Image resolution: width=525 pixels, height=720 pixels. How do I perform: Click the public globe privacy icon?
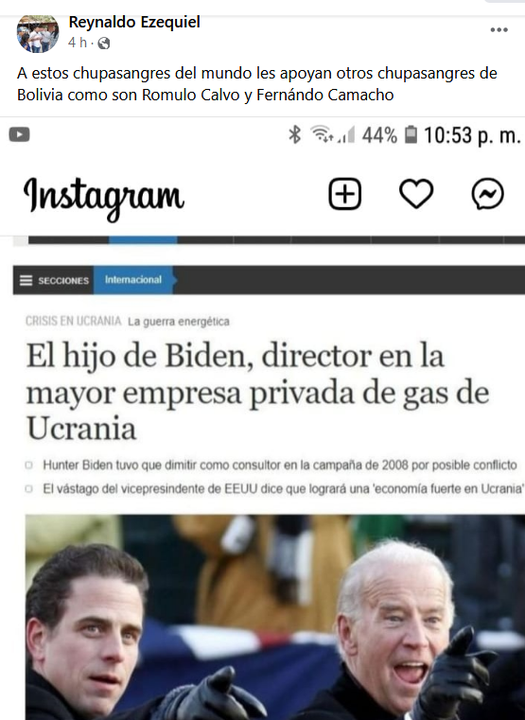(x=104, y=43)
